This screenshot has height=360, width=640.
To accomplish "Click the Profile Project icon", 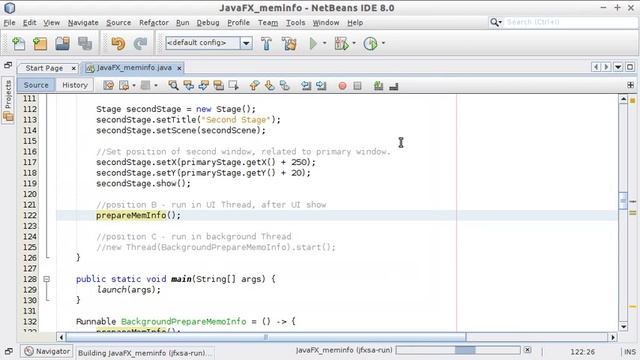I will [370, 43].
